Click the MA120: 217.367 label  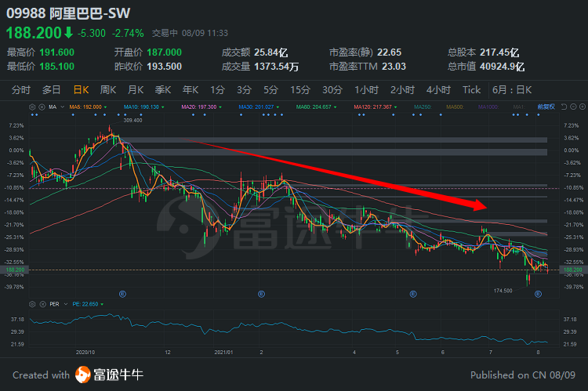[372, 107]
